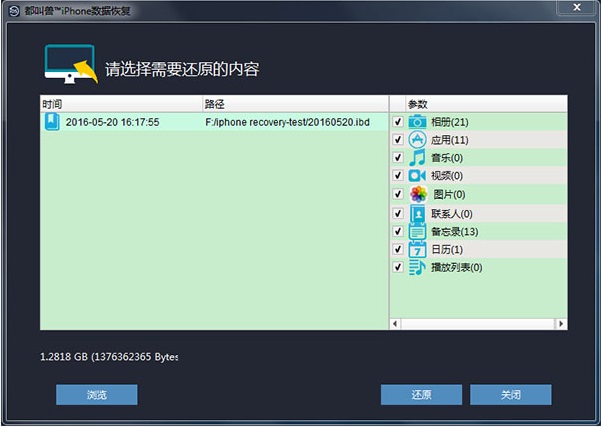Click the 联系人(0) label
This screenshot has height=427, width=601.
coord(452,214)
